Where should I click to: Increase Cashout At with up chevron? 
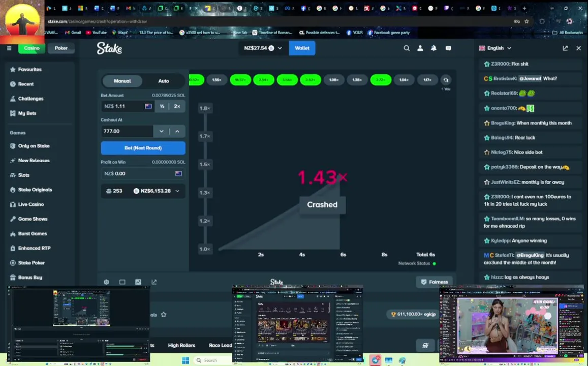[x=177, y=131]
